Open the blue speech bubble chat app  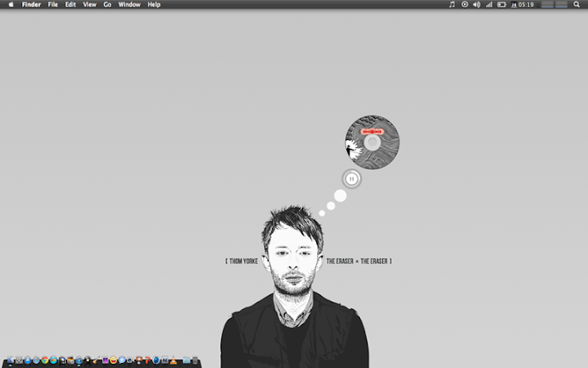click(x=122, y=360)
